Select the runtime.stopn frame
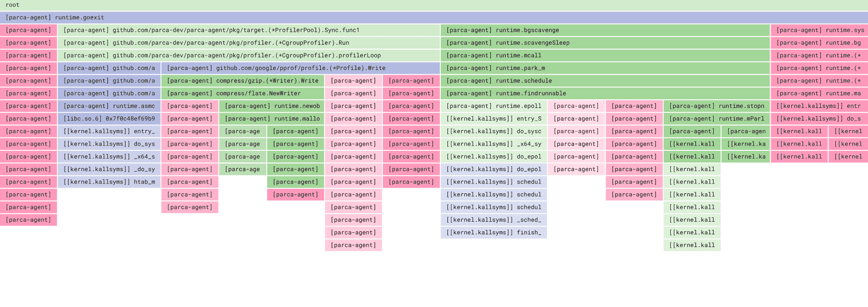Screen dimensions: 868x307 coord(716,106)
